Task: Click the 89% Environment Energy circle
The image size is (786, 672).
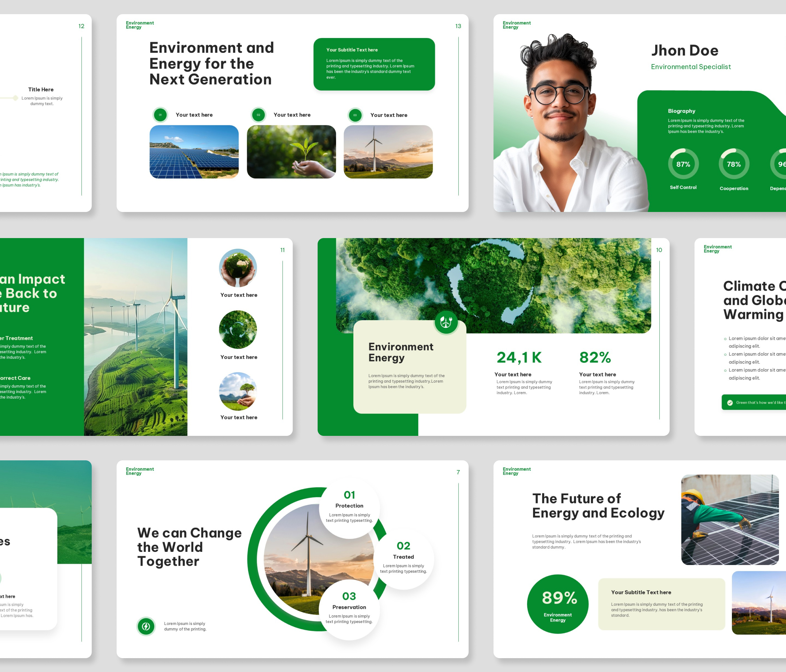Action: click(558, 604)
